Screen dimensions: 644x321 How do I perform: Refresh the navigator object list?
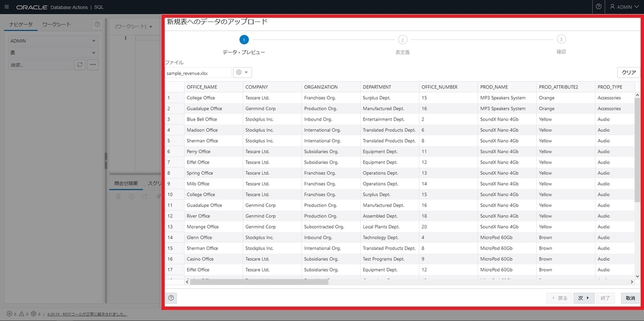coord(79,64)
